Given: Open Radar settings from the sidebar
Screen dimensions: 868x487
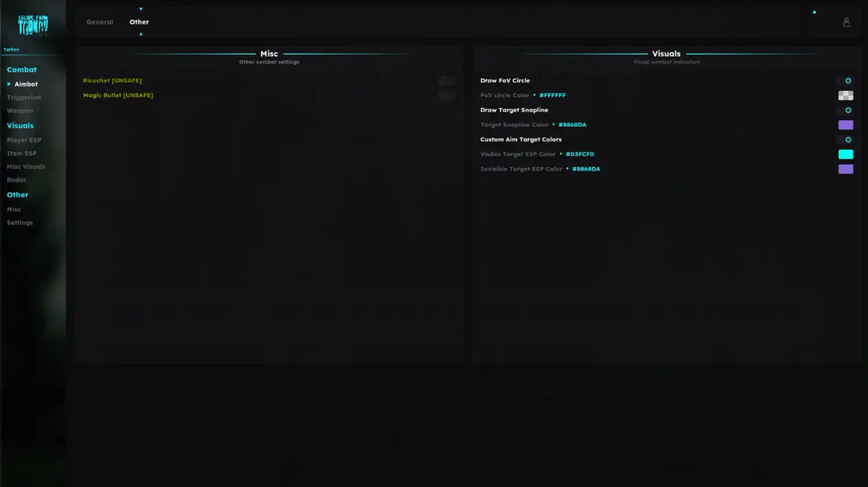Looking at the screenshot, I should [16, 180].
